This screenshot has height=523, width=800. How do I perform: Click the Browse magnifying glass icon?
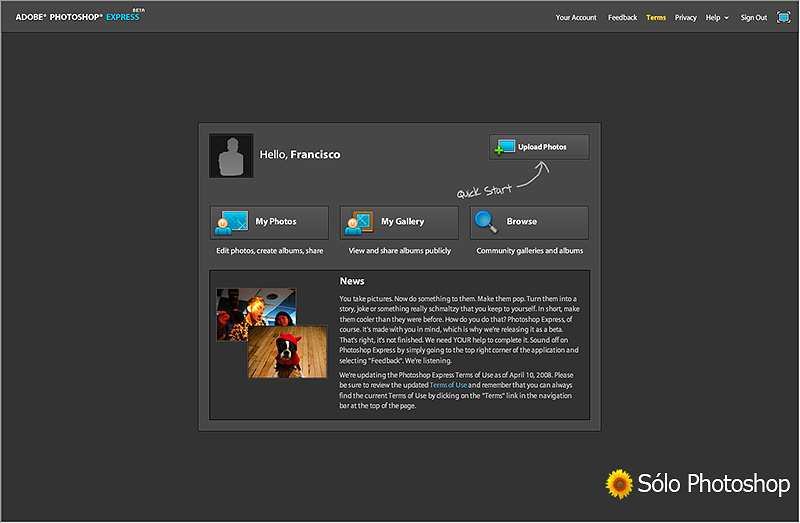point(487,221)
